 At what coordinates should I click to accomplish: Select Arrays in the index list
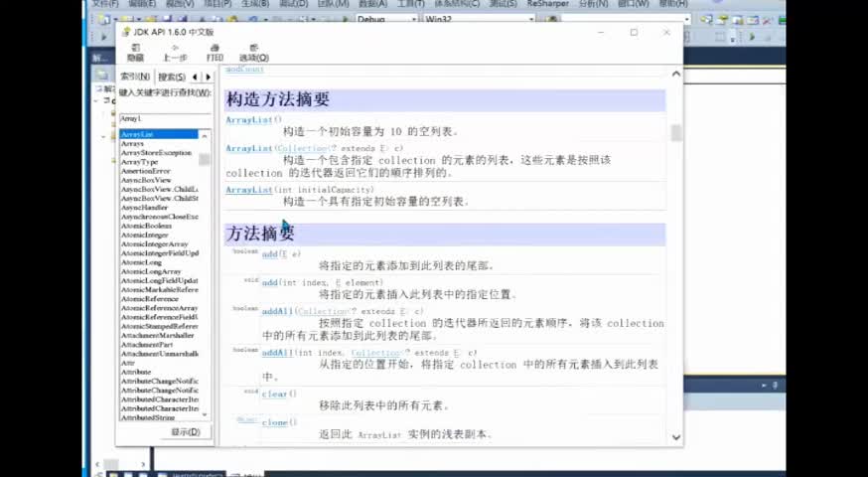point(132,143)
